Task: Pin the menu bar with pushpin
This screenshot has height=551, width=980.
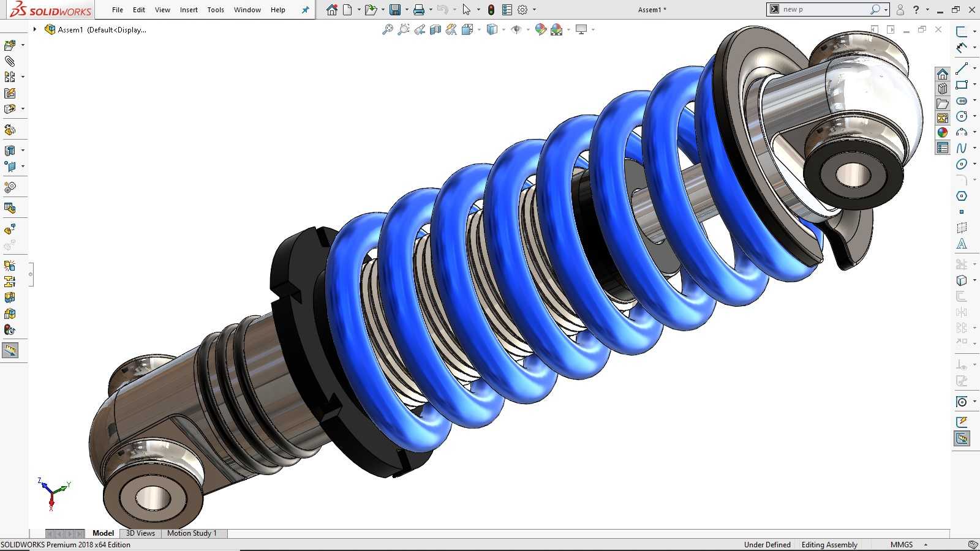Action: coord(305,10)
